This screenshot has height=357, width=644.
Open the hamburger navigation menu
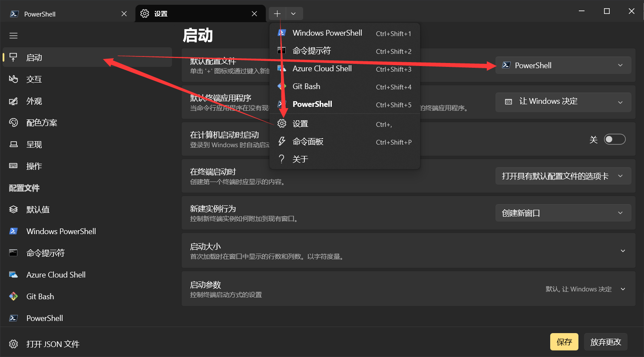click(13, 36)
